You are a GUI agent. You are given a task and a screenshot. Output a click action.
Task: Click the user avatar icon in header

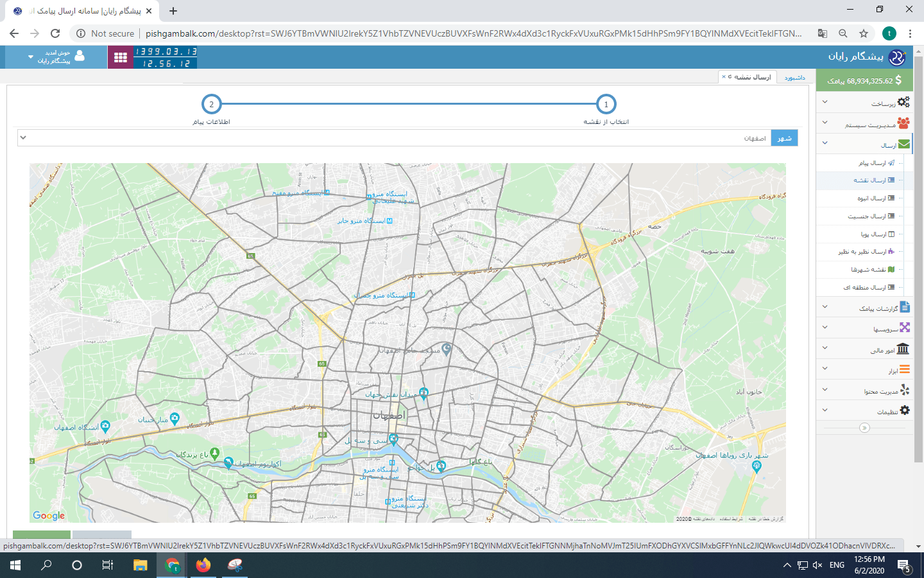coord(80,56)
